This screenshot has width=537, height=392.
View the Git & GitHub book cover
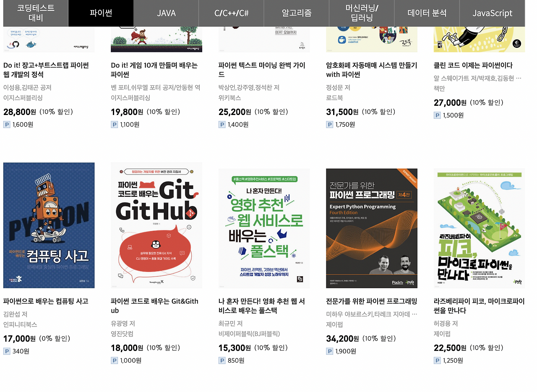156,225
